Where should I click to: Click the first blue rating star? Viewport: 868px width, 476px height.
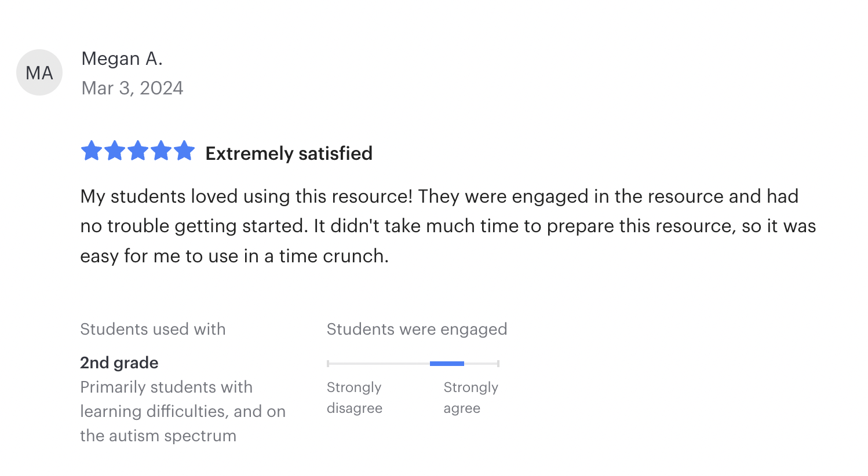(92, 151)
